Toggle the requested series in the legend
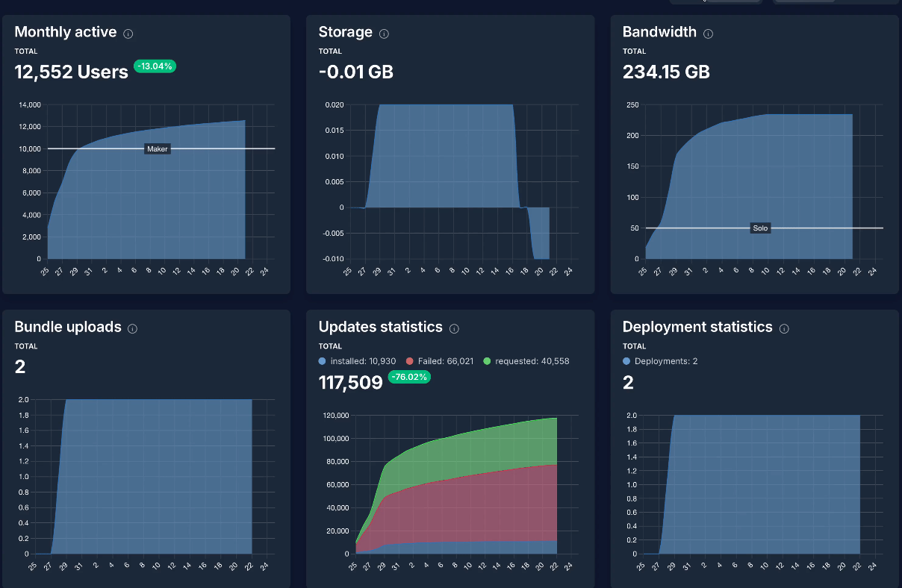This screenshot has height=588, width=902. click(526, 361)
